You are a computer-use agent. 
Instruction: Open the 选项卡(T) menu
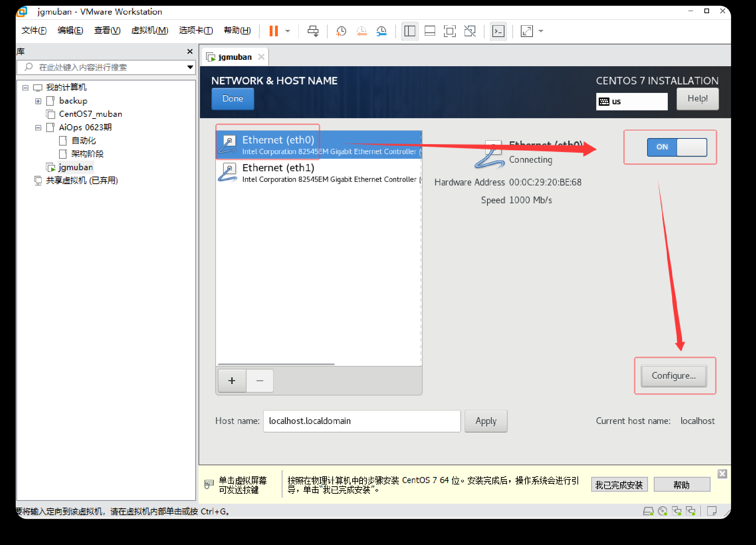(x=196, y=31)
